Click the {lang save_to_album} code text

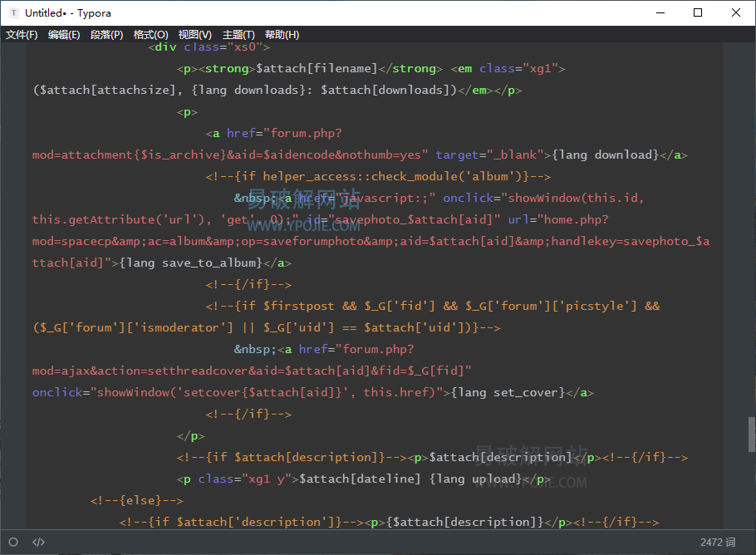(191, 263)
